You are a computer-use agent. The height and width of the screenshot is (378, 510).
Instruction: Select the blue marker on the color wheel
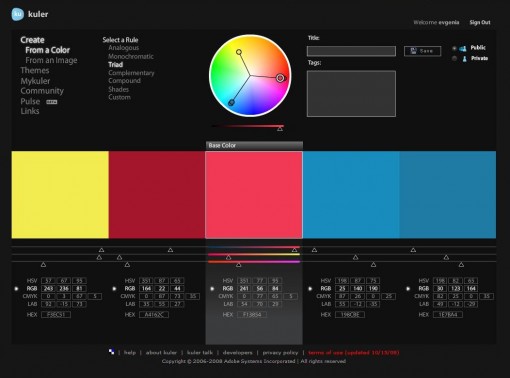(231, 103)
